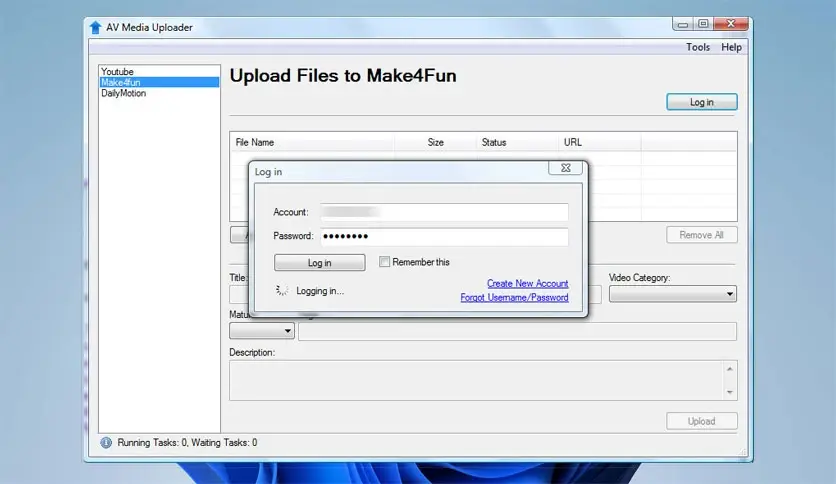The image size is (836, 484).
Task: Sort by the File Name column header
Action: [x=312, y=142]
